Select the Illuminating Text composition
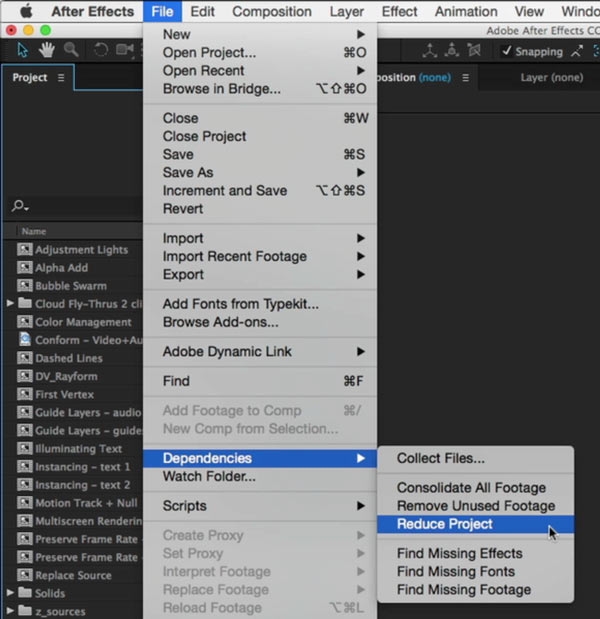This screenshot has width=600, height=619. 79,448
